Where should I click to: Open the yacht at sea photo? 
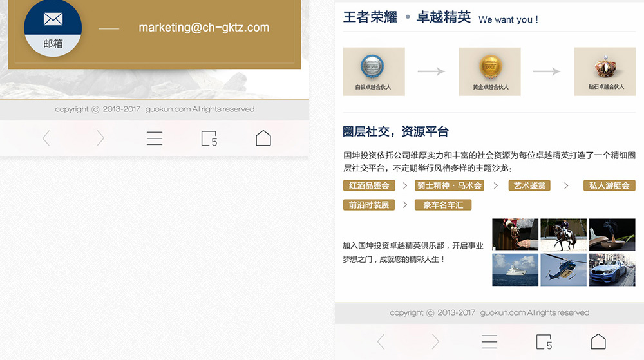[x=515, y=270]
